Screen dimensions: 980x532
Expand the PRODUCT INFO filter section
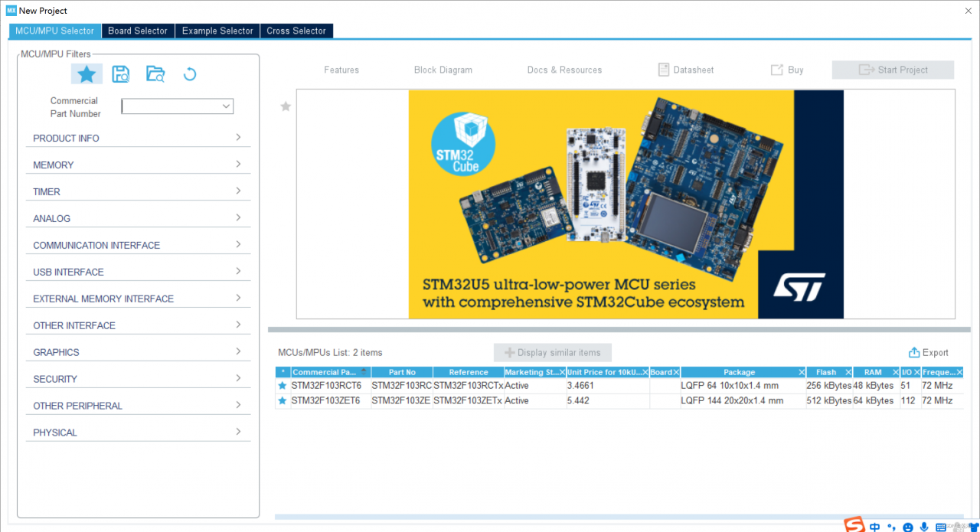click(138, 138)
